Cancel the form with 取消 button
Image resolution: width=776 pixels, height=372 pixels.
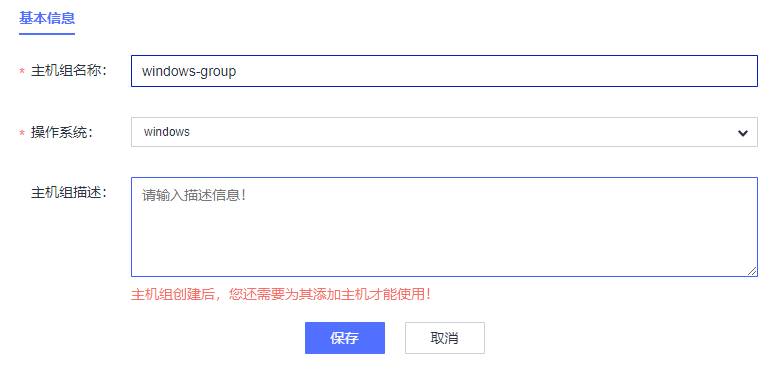coord(444,338)
